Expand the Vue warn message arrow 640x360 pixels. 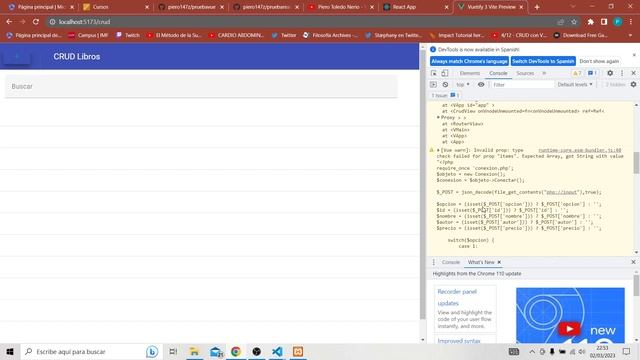(438, 150)
